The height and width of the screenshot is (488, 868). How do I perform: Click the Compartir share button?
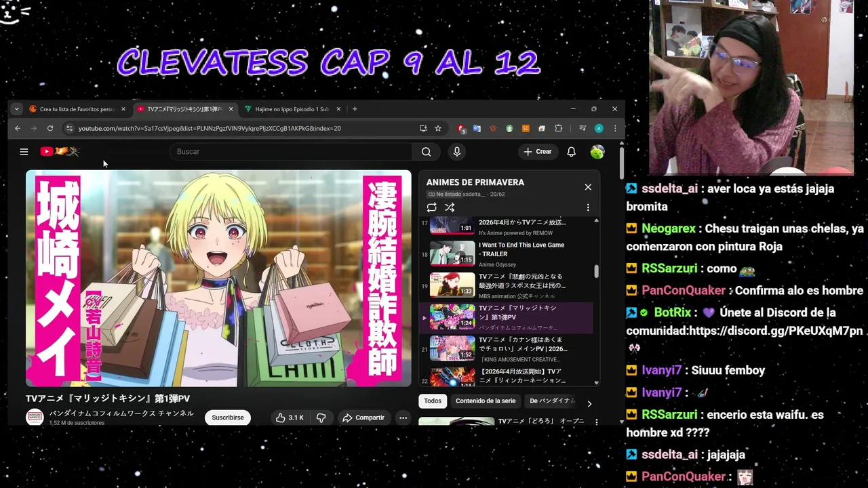pos(363,418)
